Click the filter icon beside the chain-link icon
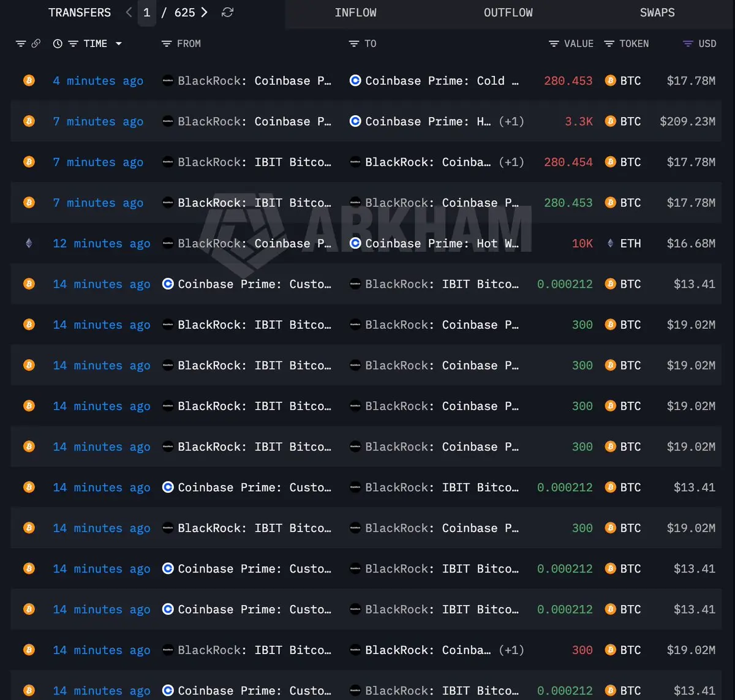Image resolution: width=735 pixels, height=700 pixels. (x=21, y=43)
